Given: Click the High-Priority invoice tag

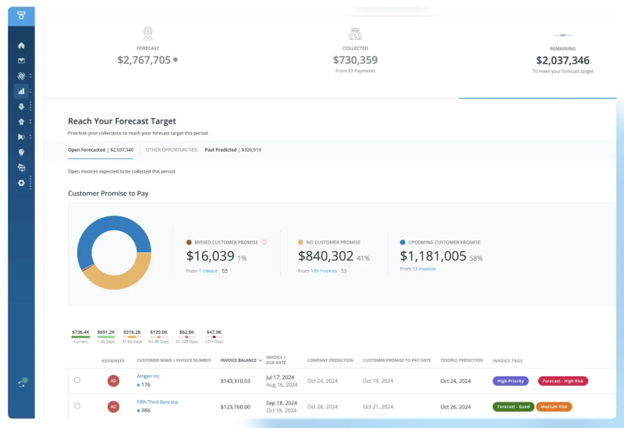Looking at the screenshot, I should coord(511,381).
